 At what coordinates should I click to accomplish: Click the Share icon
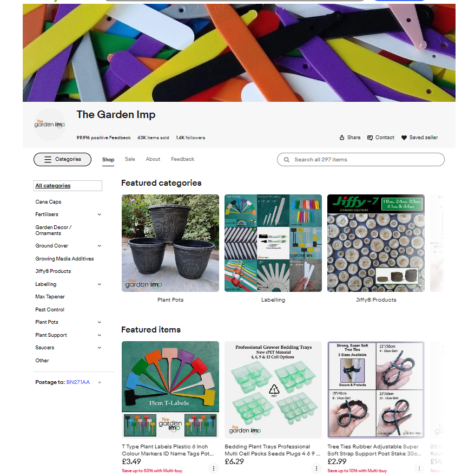click(342, 138)
